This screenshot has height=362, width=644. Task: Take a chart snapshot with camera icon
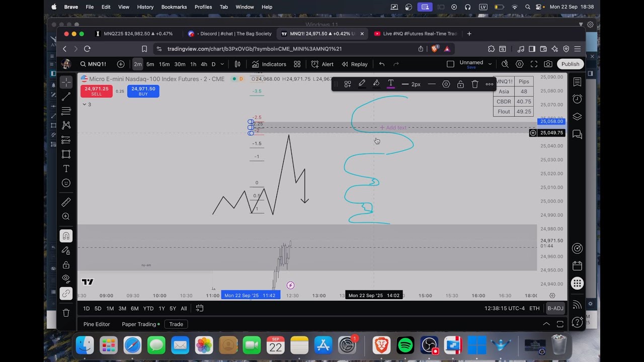(x=548, y=64)
